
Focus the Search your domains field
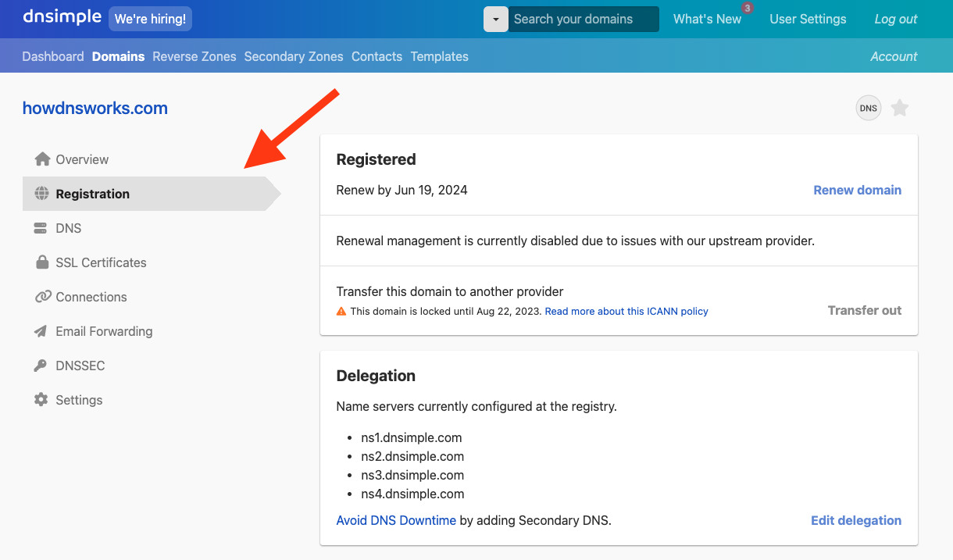click(584, 19)
